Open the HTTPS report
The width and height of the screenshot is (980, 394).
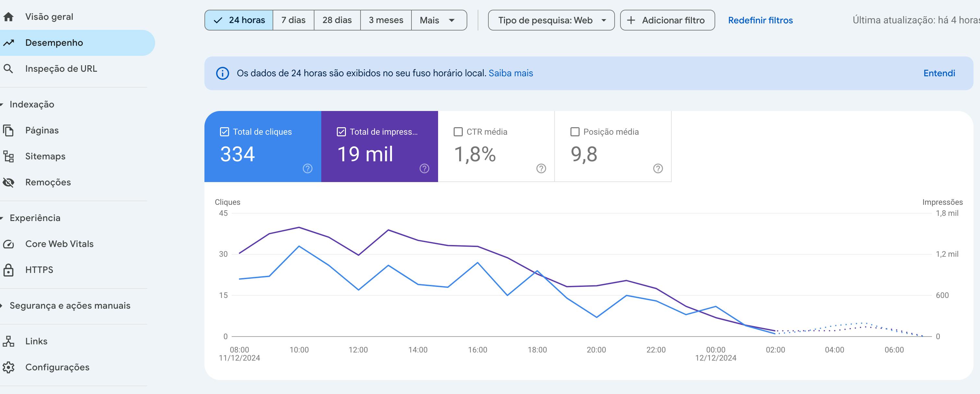[x=39, y=270]
